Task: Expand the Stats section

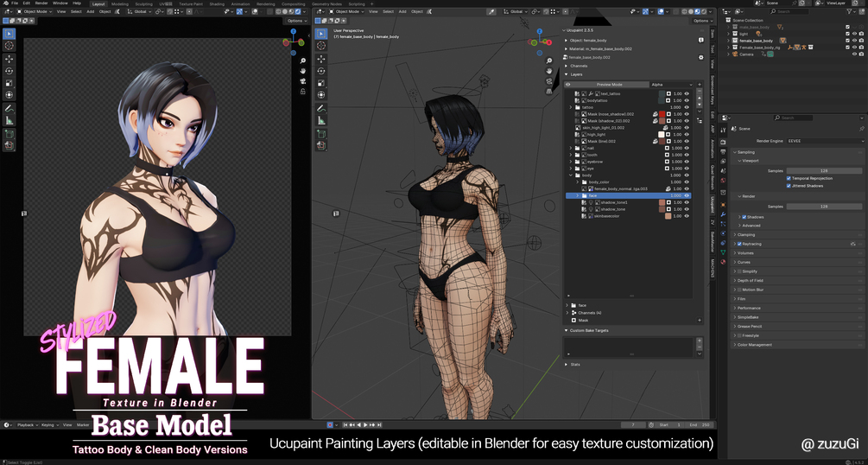Action: click(x=567, y=364)
